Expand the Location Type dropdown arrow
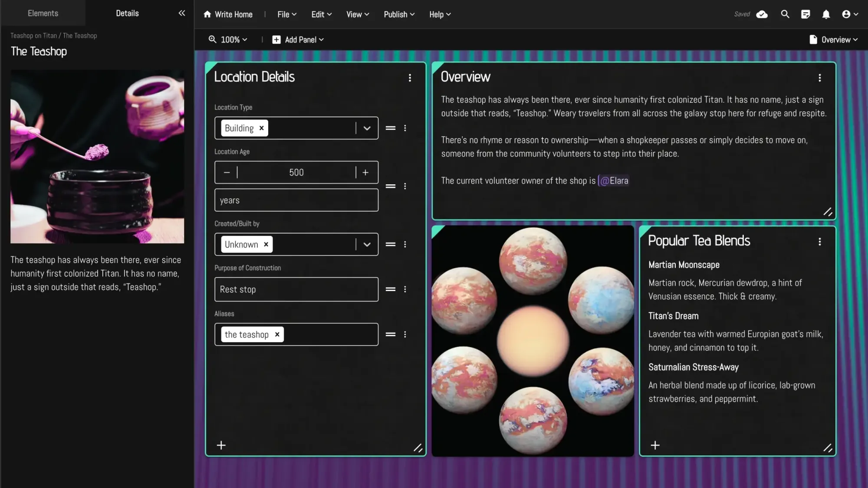Image resolution: width=868 pixels, height=488 pixels. coord(367,128)
